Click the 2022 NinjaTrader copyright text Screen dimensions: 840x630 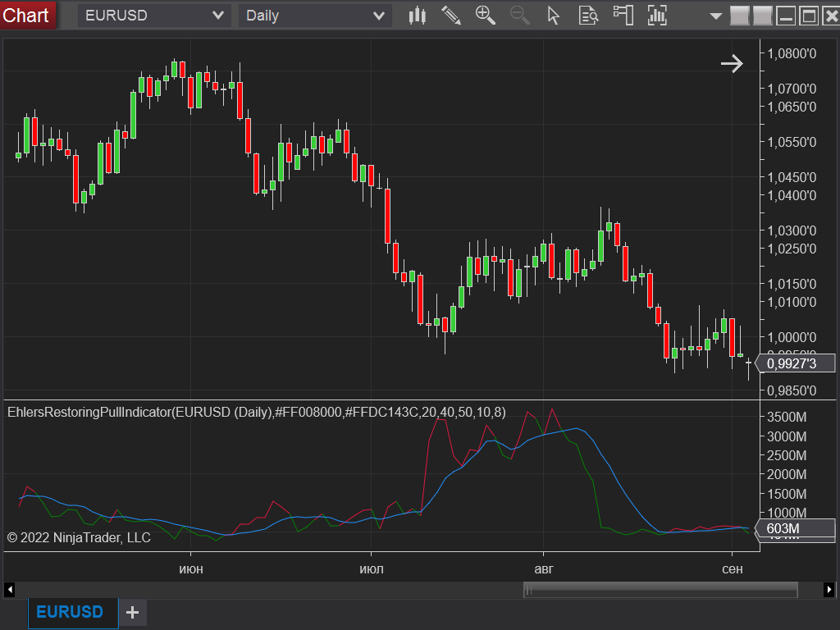tap(79, 537)
